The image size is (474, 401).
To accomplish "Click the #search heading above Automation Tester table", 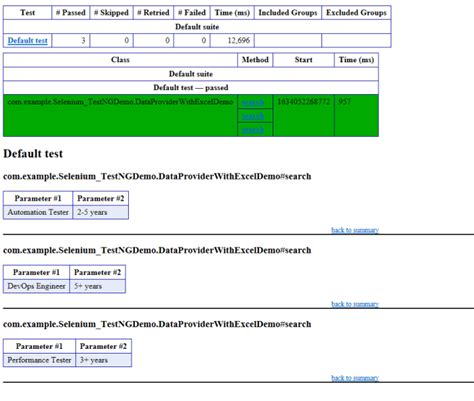I will (157, 176).
